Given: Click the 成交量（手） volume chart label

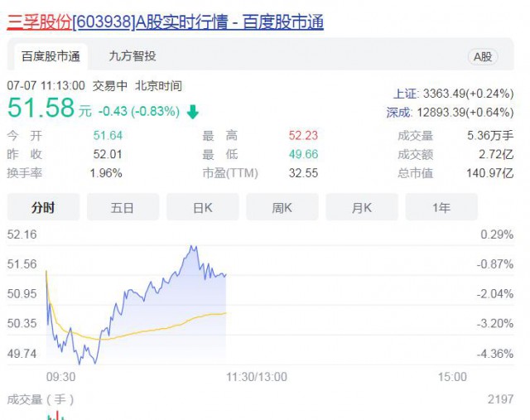Looking at the screenshot, I should pyautogui.click(x=41, y=399).
